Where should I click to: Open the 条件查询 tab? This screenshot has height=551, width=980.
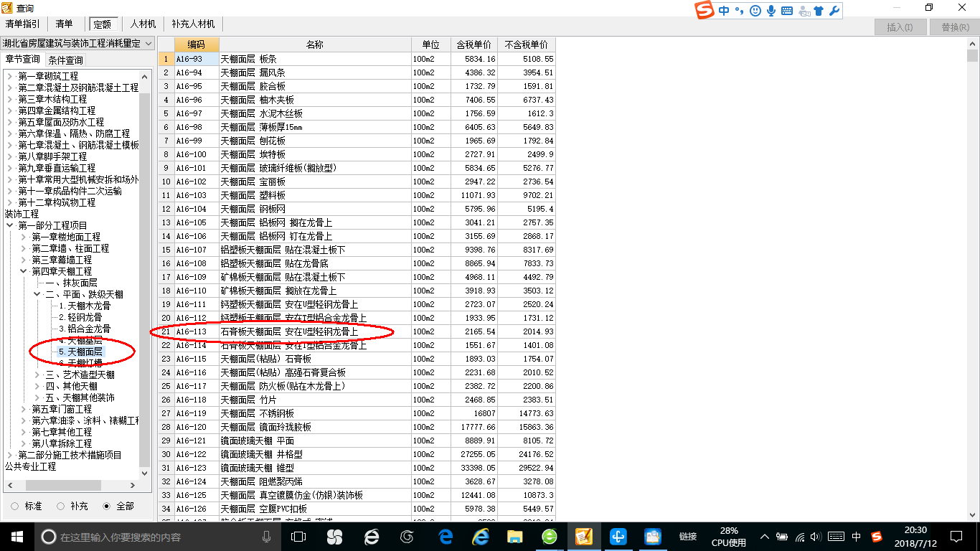66,60
